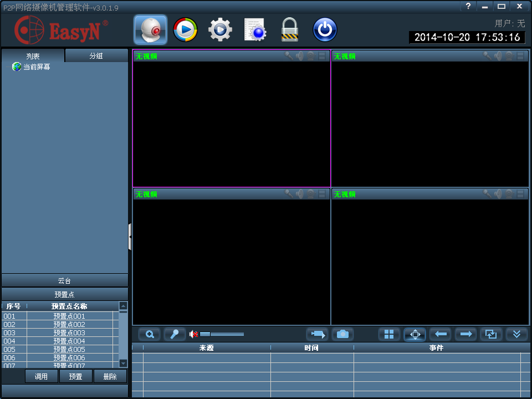532x399 pixels.
Task: Click the 调用 button
Action: 42,376
